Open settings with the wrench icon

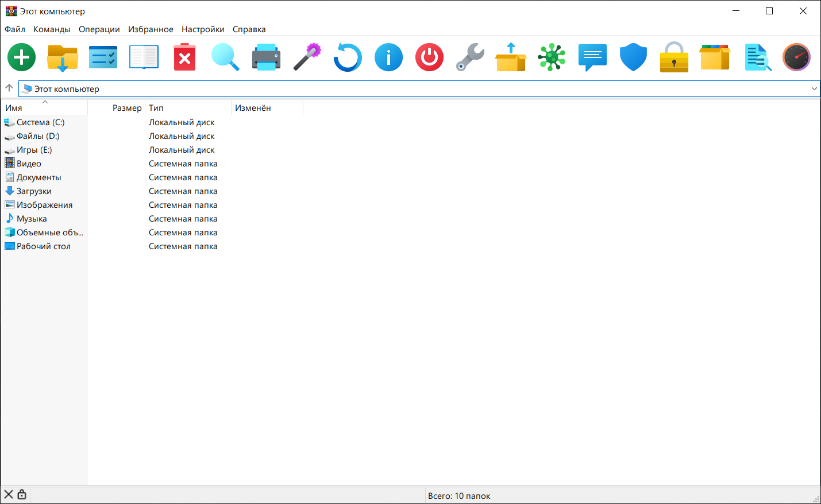tap(470, 57)
